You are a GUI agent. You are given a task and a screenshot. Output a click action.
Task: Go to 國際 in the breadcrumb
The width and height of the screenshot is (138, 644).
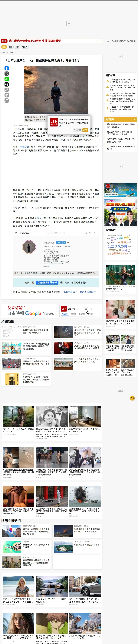(11, 53)
